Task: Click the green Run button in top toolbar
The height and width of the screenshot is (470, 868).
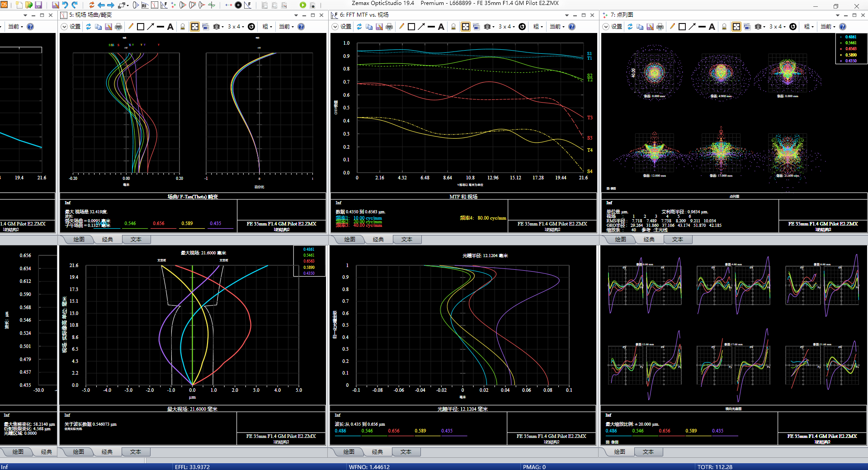Action: click(302, 5)
